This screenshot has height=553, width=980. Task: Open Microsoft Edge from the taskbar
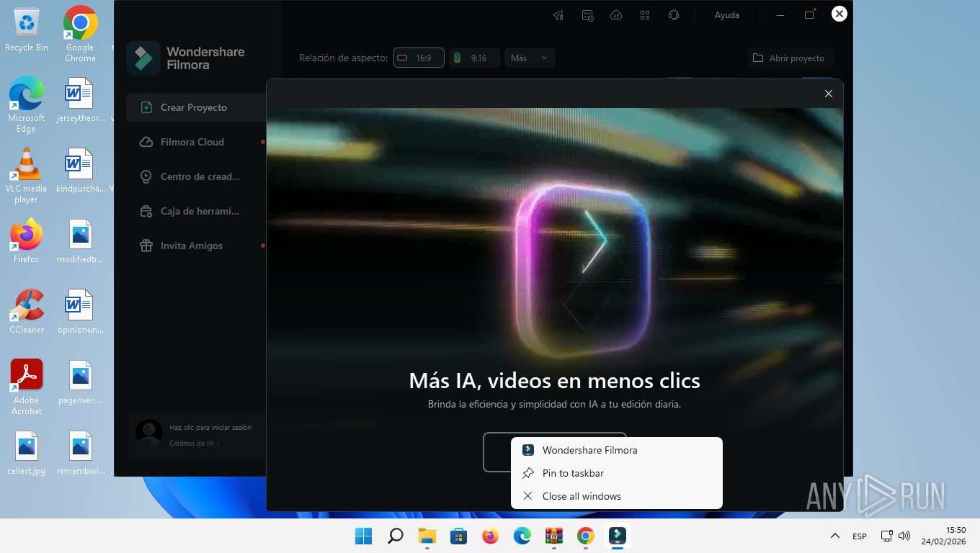click(522, 536)
